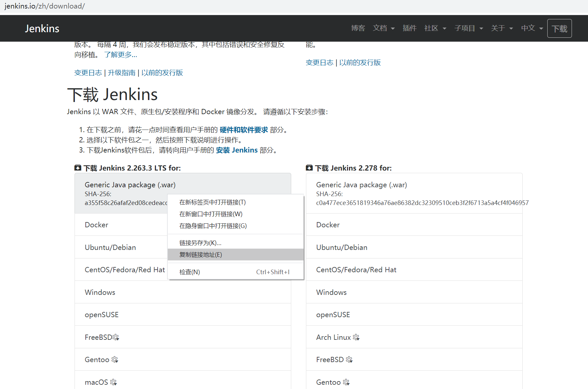This screenshot has width=588, height=389.
Task: Open the LTS openSUSE download row
Action: (x=183, y=315)
